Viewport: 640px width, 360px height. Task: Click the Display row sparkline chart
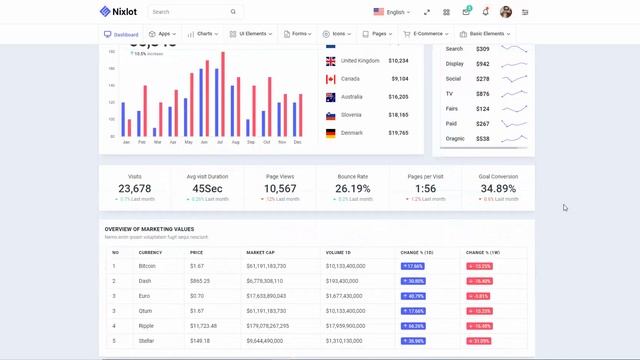pyautogui.click(x=514, y=64)
